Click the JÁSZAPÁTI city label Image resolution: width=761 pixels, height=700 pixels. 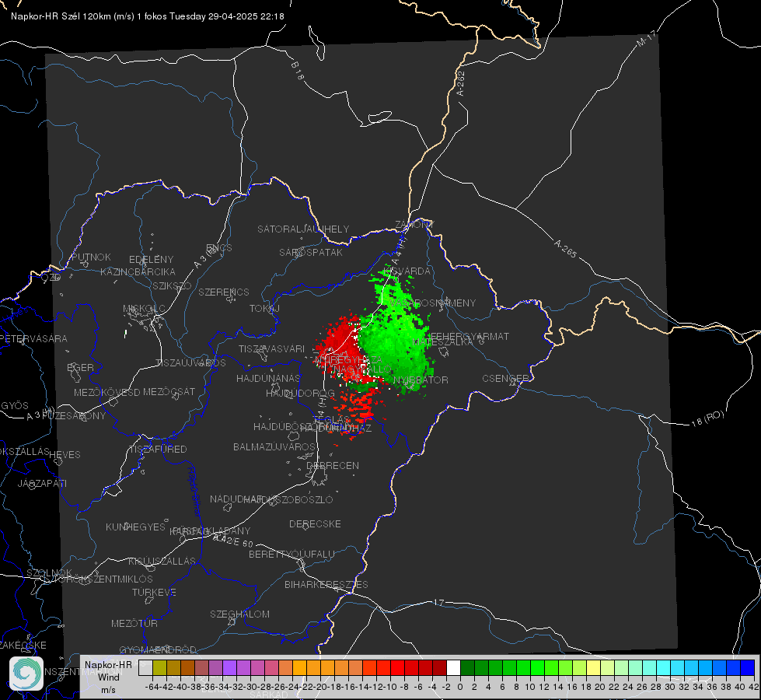point(42,483)
